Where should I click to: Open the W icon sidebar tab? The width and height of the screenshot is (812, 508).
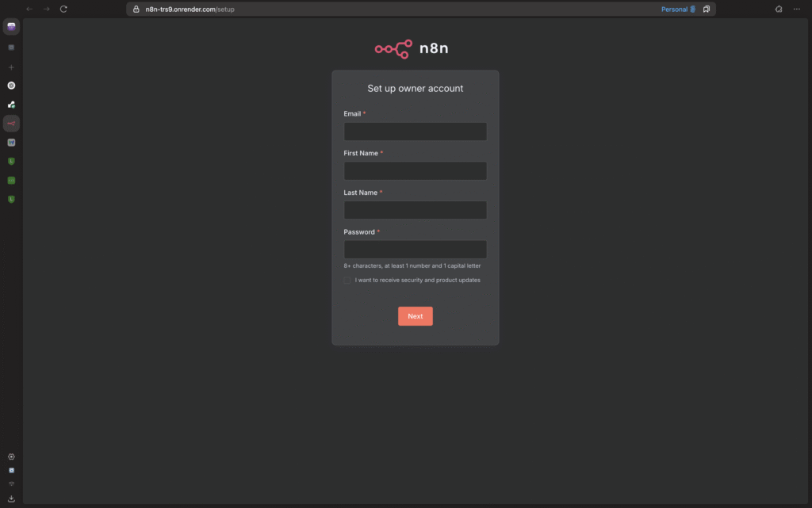[11, 143]
